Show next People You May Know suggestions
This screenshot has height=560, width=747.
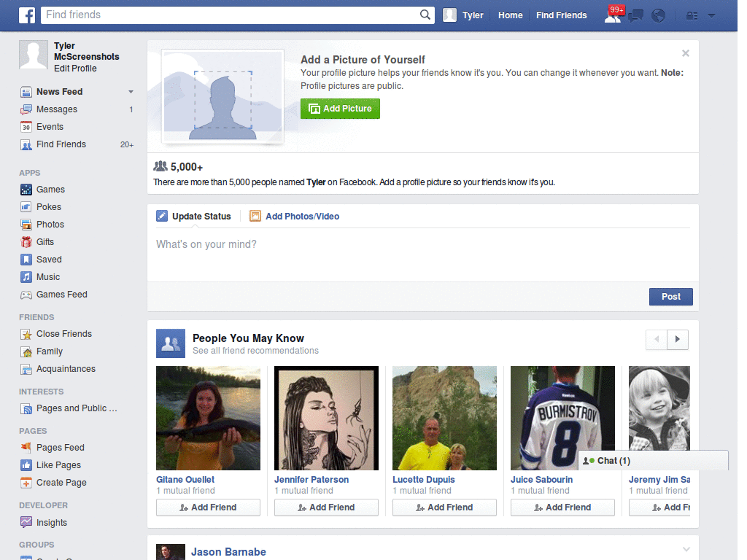pos(678,340)
